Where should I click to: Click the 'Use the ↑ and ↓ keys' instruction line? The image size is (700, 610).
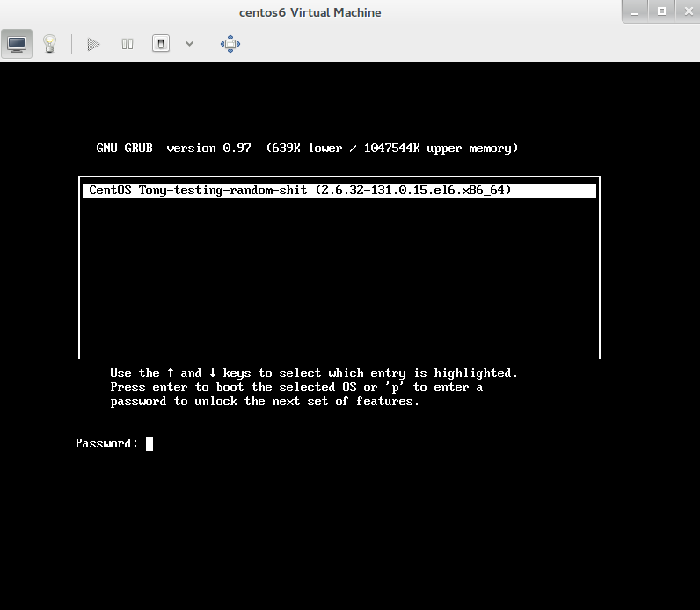coord(314,373)
